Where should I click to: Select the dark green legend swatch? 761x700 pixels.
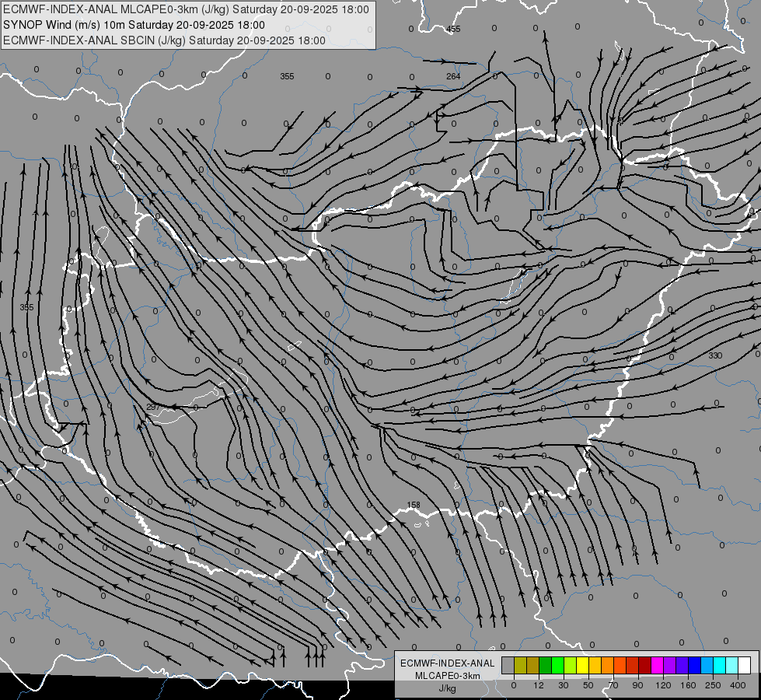pyautogui.click(x=546, y=665)
